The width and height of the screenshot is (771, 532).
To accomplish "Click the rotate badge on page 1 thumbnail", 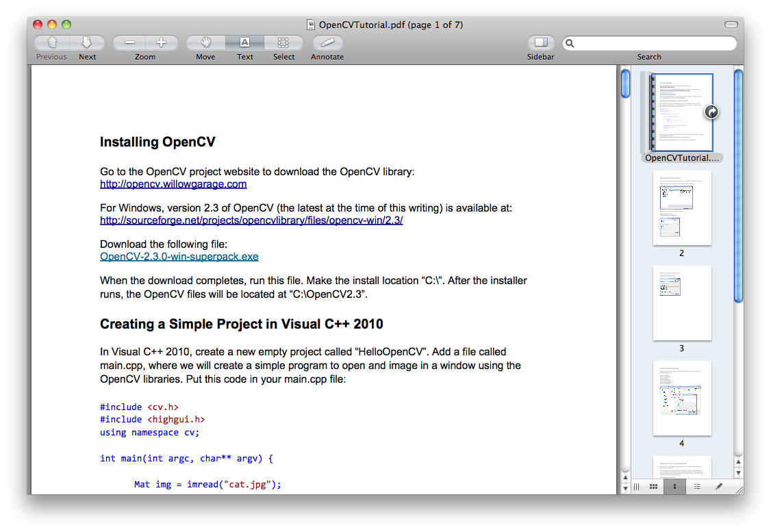I will [x=711, y=112].
